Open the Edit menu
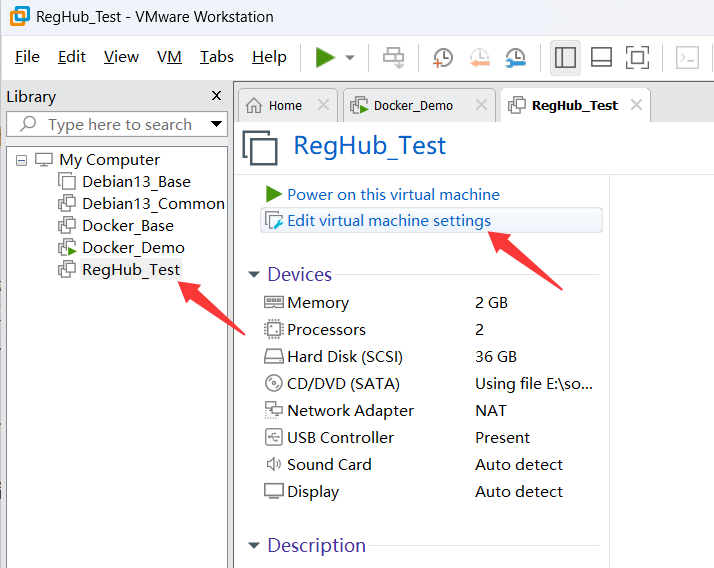Image resolution: width=714 pixels, height=568 pixels. point(71,57)
